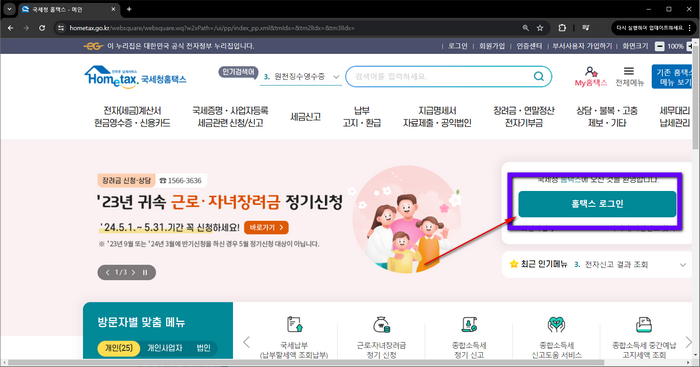700x367 pixels.
Task: Open 세무대리 납세관리 menu
Action: pos(675,117)
